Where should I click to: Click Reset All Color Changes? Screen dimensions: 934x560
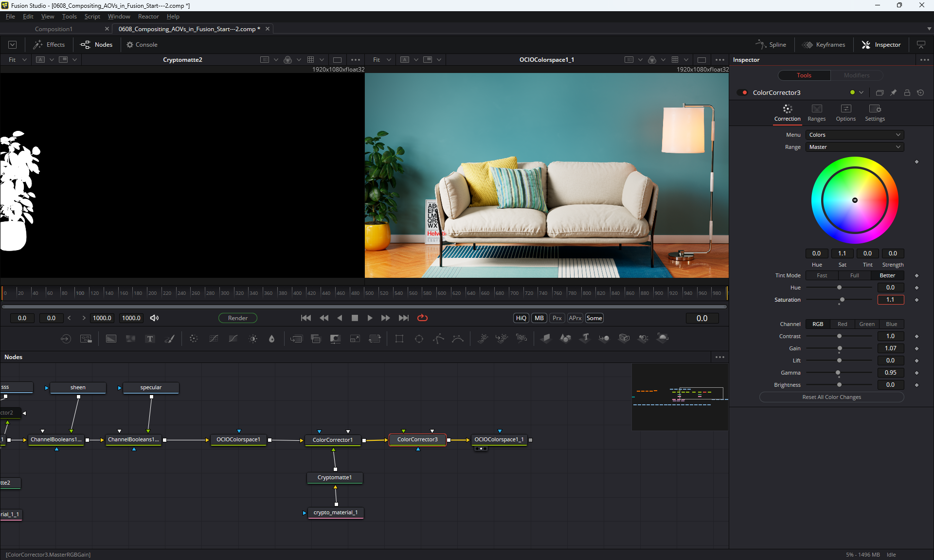[831, 397]
